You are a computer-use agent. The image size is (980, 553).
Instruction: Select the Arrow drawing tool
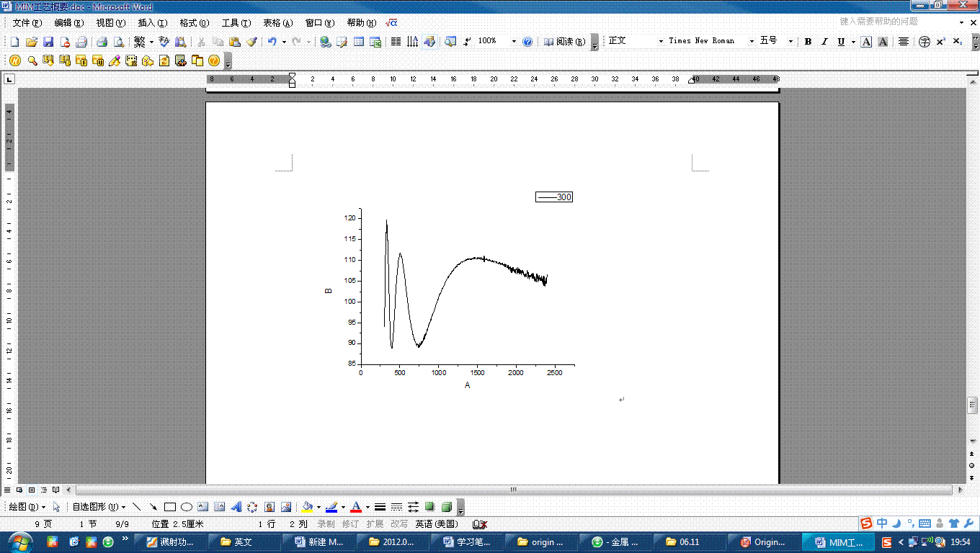153,507
